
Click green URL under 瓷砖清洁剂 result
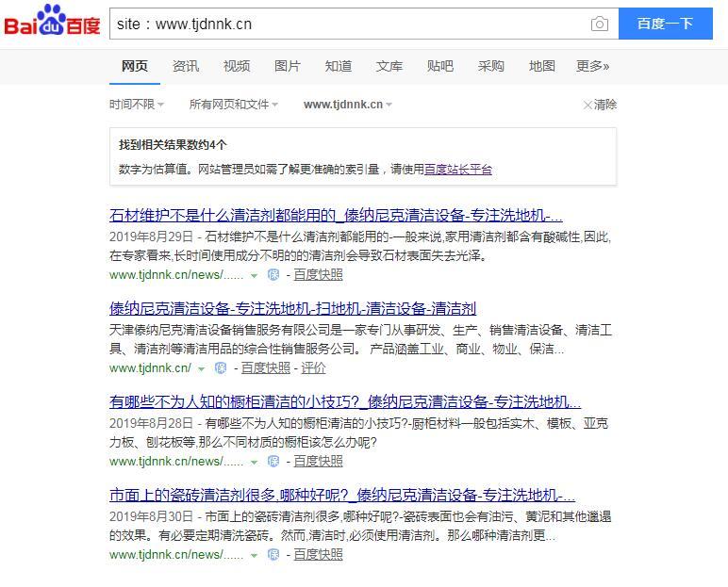click(176, 555)
